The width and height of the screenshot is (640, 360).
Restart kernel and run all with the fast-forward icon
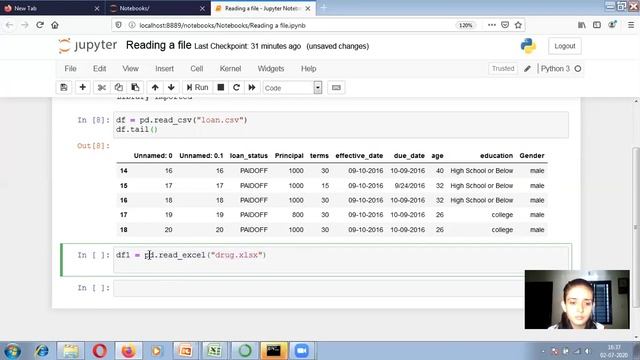coord(252,87)
